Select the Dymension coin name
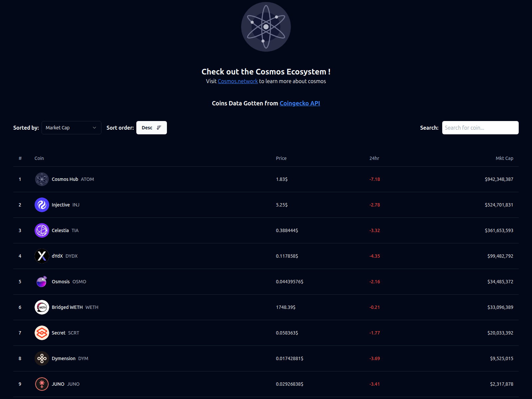Image resolution: width=532 pixels, height=399 pixels. (x=64, y=358)
